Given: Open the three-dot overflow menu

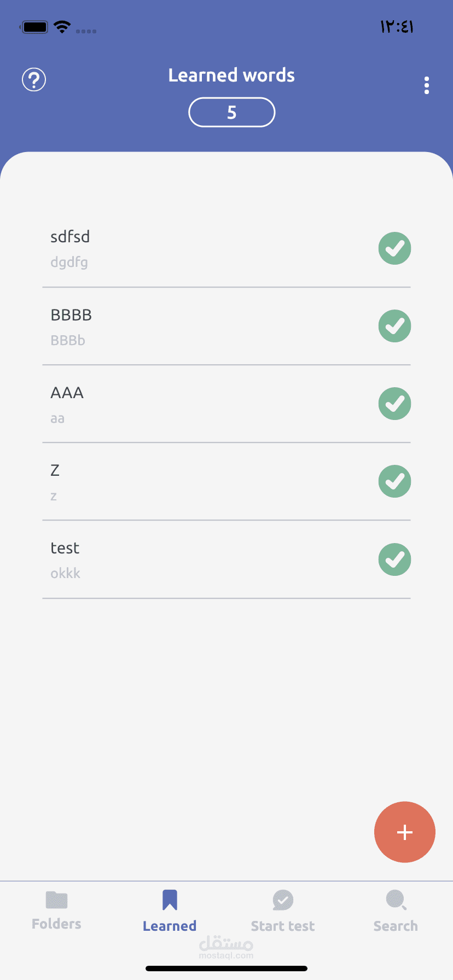Looking at the screenshot, I should pos(426,85).
